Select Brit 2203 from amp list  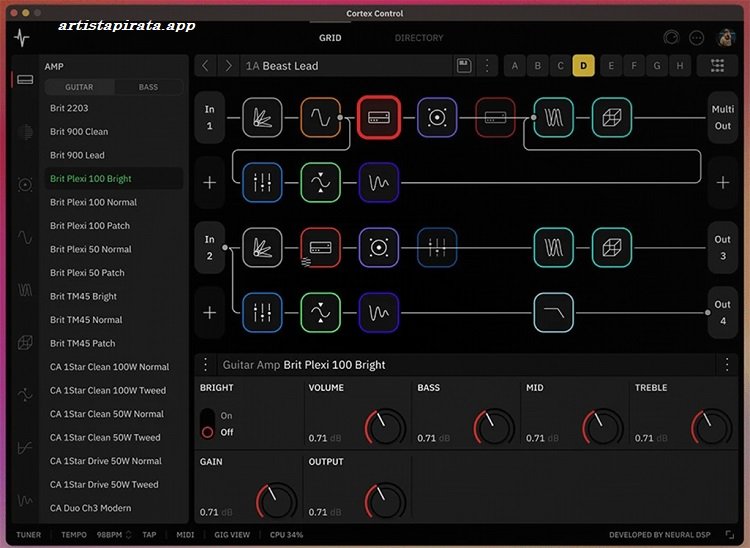pos(114,108)
